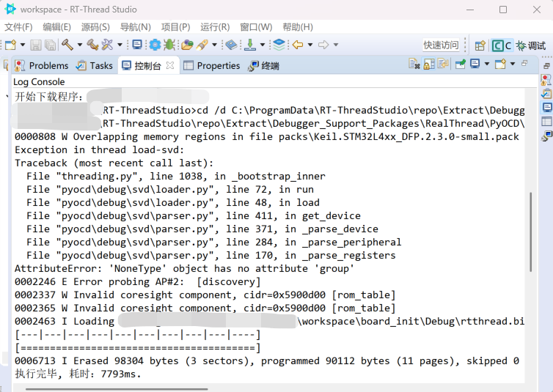The width and height of the screenshot is (553, 392).
Task: Click the console horizontal scrollbar thumb
Action: 117,389
